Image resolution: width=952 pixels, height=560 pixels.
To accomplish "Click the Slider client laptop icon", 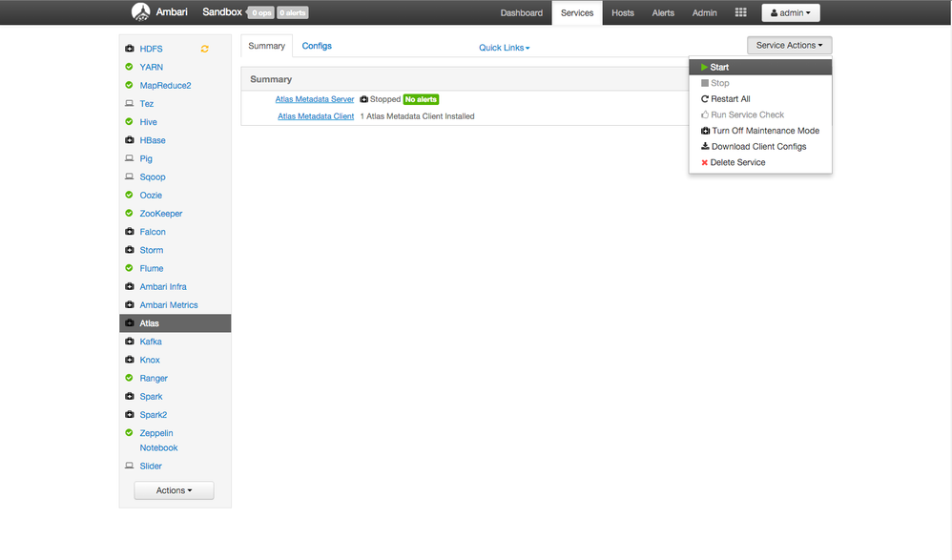I will [130, 466].
